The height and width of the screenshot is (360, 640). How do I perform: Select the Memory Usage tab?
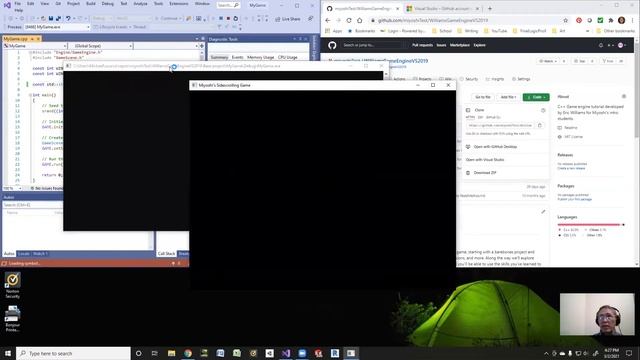pos(260,58)
